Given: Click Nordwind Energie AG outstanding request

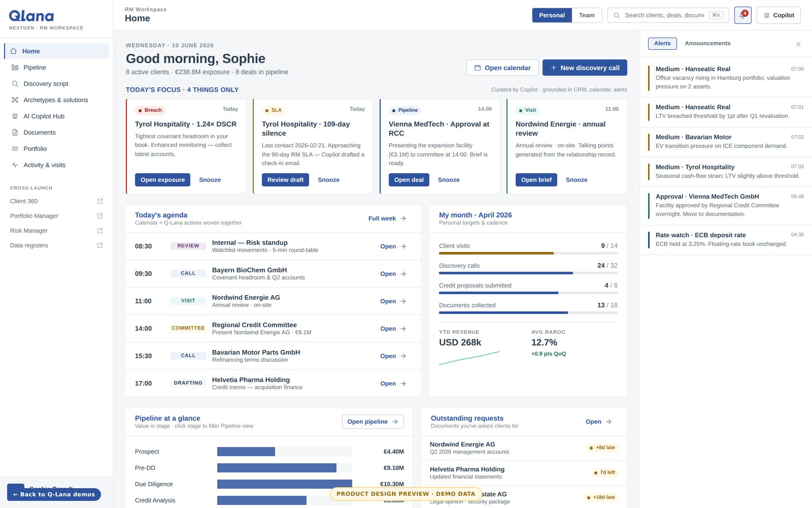Looking at the screenshot, I should (524, 448).
